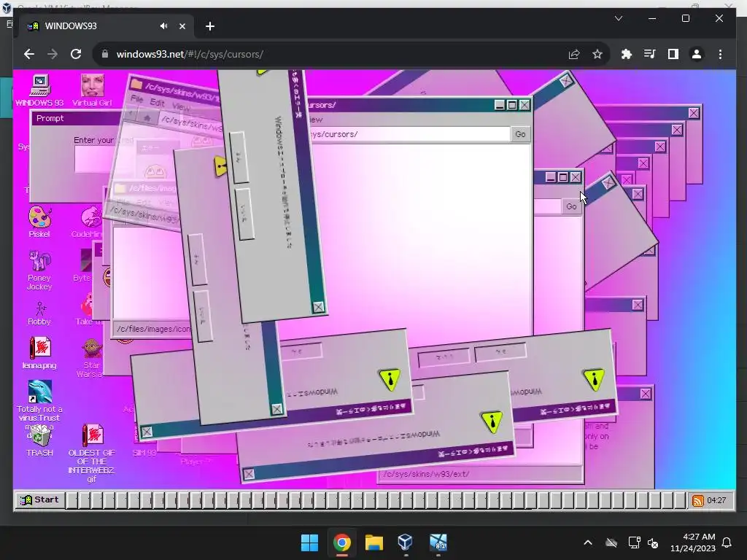The height and width of the screenshot is (560, 747).
Task: Open the Virtual Girl desktop icon
Action: point(92,90)
